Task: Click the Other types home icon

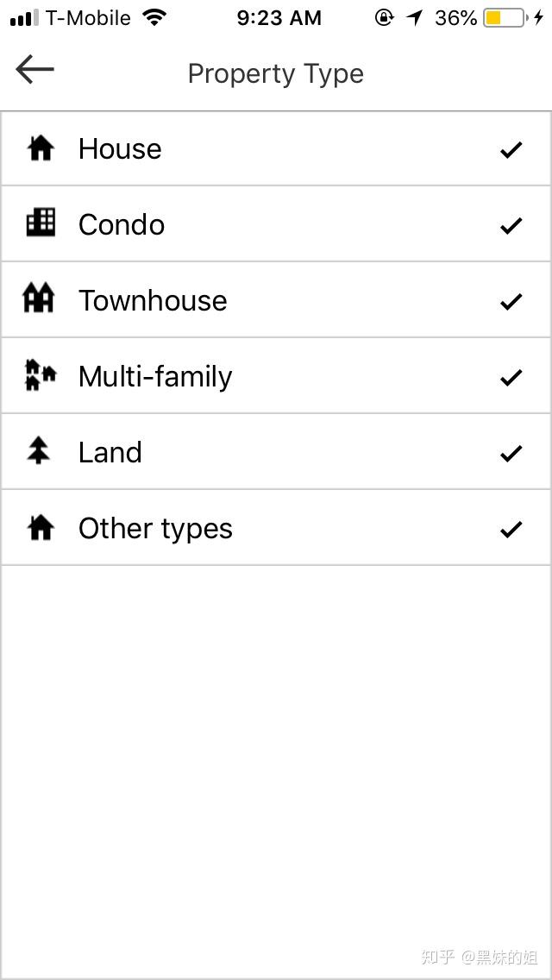Action: (x=41, y=527)
